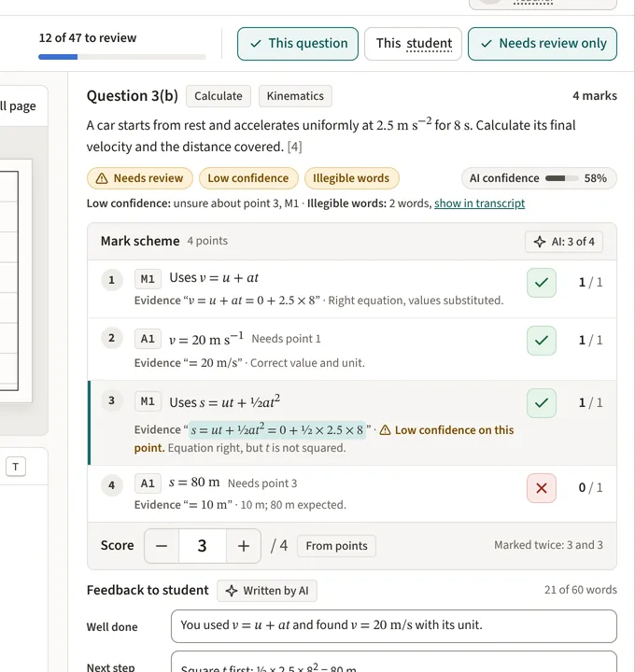Click the highlighted evidence equation in point 3
The image size is (635, 672).
point(277,430)
